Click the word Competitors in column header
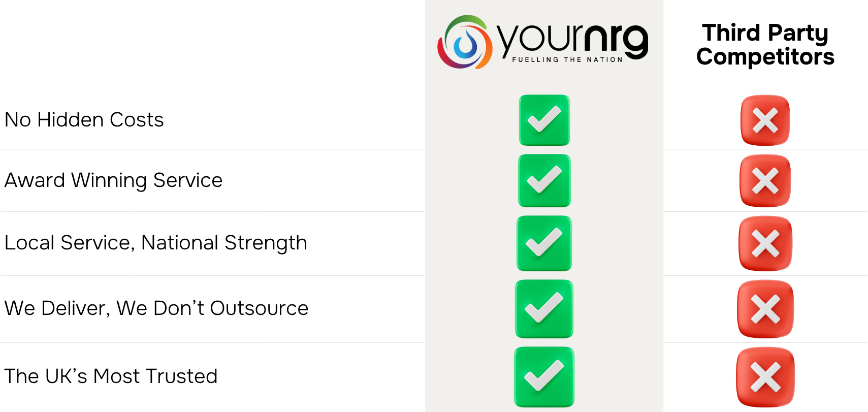 765,57
